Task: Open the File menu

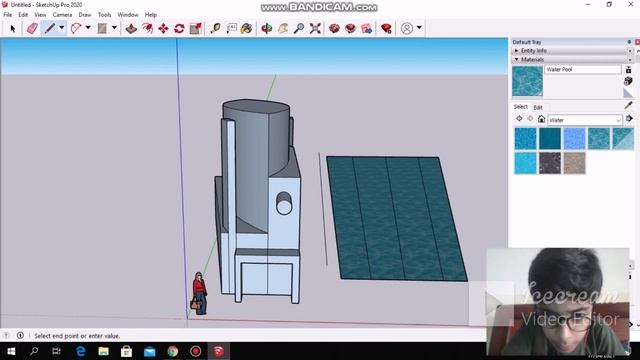Action: point(7,15)
